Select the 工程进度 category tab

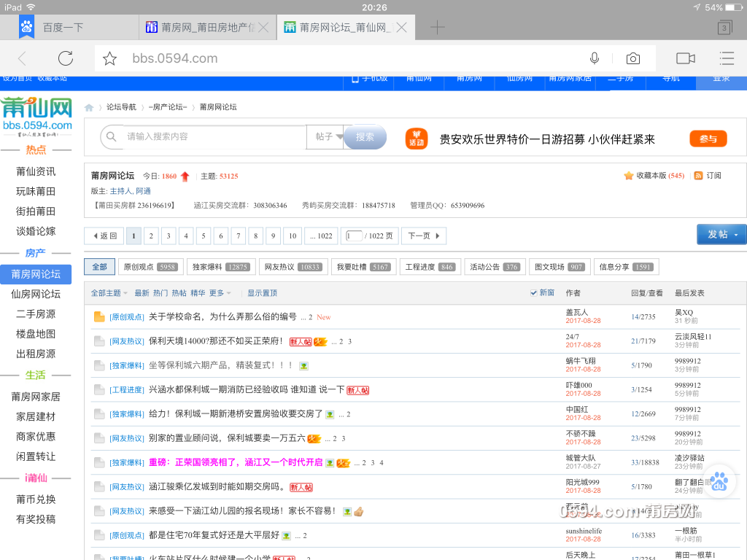430,267
